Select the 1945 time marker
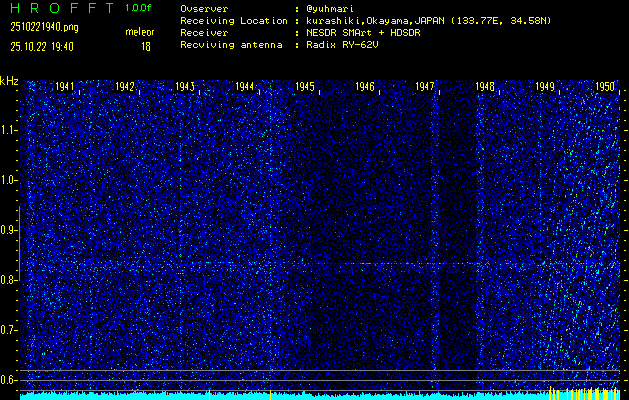629x400 pixels. pyautogui.click(x=305, y=88)
